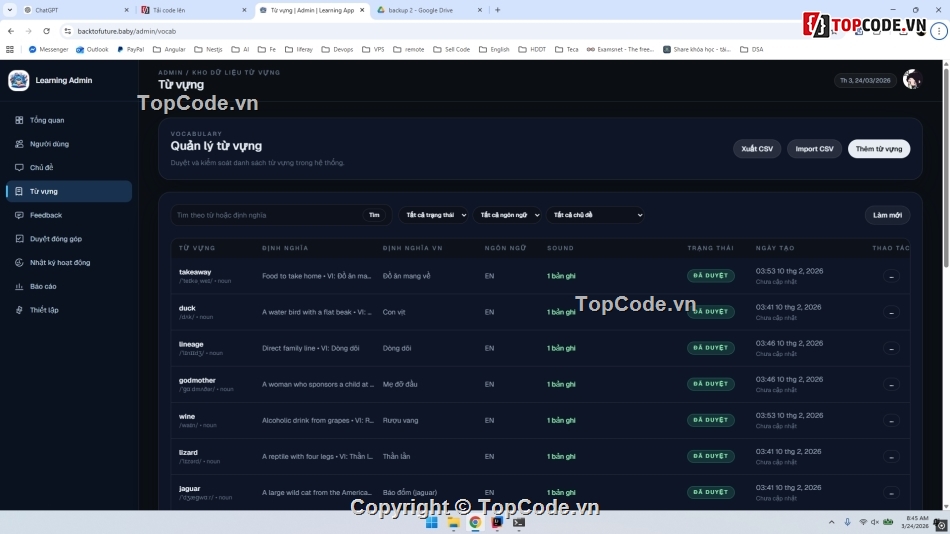This screenshot has width=950, height=534.
Task: Click the Từ vựng vocabulary icon
Action: [x=19, y=191]
